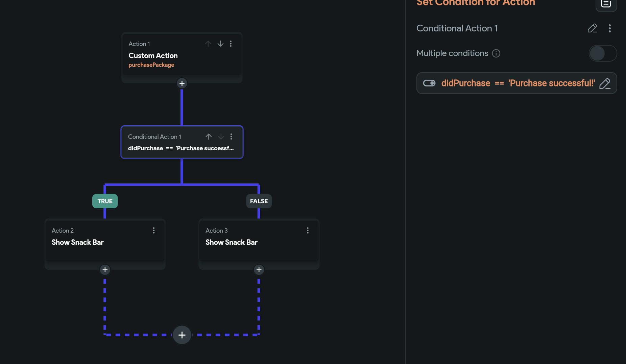Open Action 2 three-dot menu

tap(154, 230)
